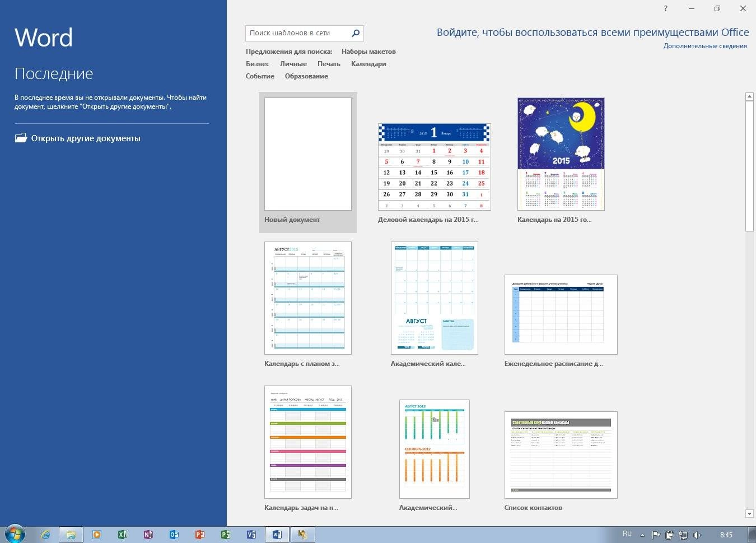Viewport: 756px width, 543px height.
Task: Close the Word window
Action: pyautogui.click(x=743, y=8)
